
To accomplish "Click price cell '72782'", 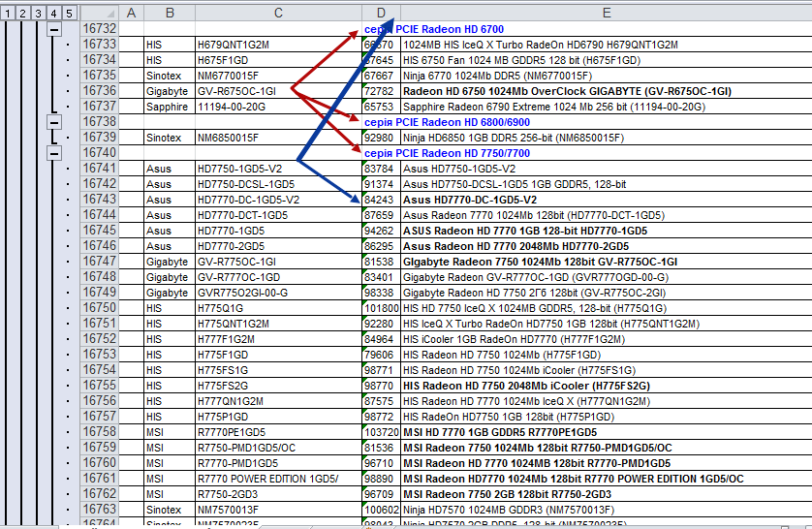I will [x=381, y=91].
